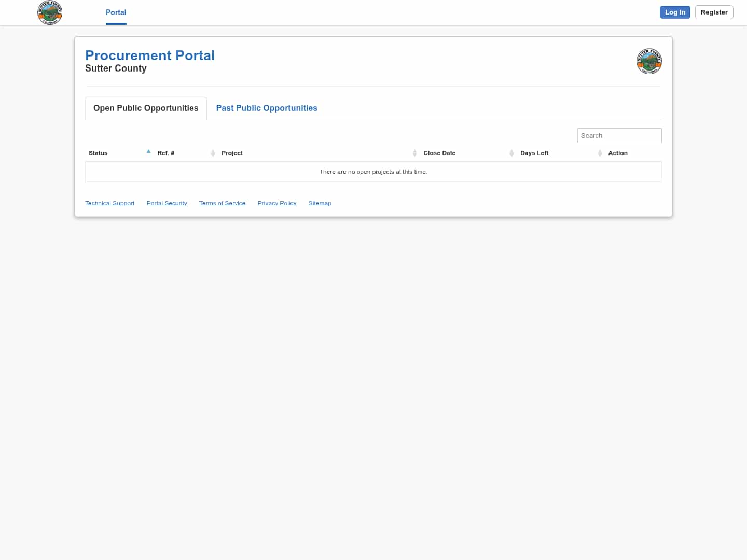Click the sort control on Days Left

point(600,153)
